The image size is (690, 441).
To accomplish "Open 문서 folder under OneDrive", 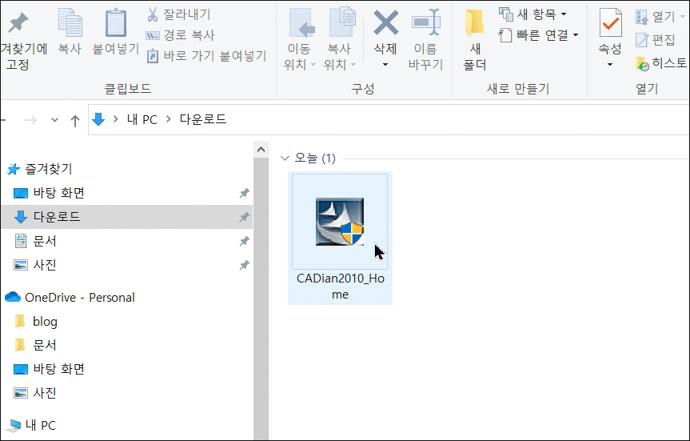I will click(x=35, y=345).
